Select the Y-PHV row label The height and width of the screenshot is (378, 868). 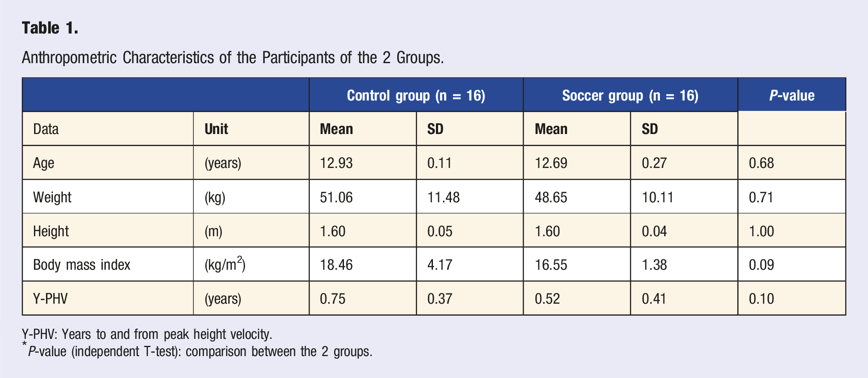click(50, 299)
